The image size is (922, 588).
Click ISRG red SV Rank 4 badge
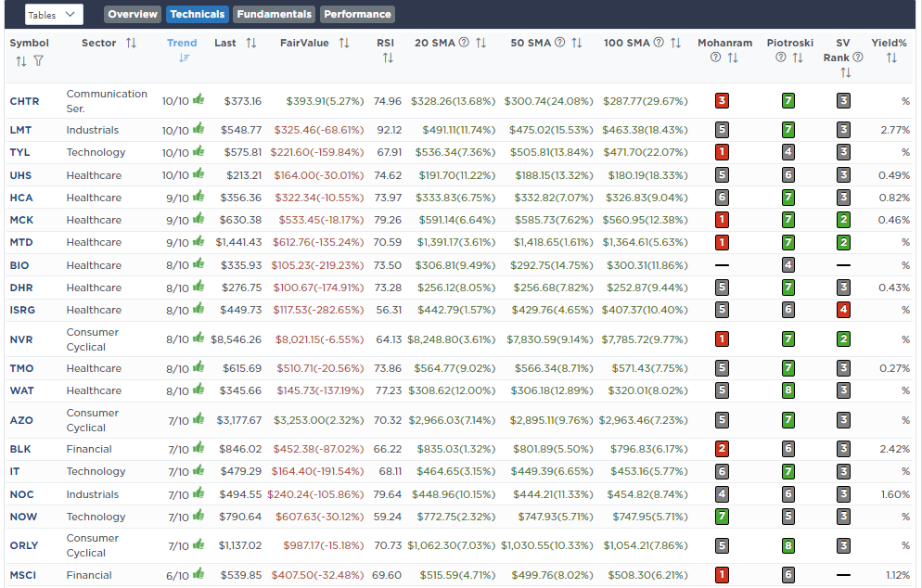843,309
